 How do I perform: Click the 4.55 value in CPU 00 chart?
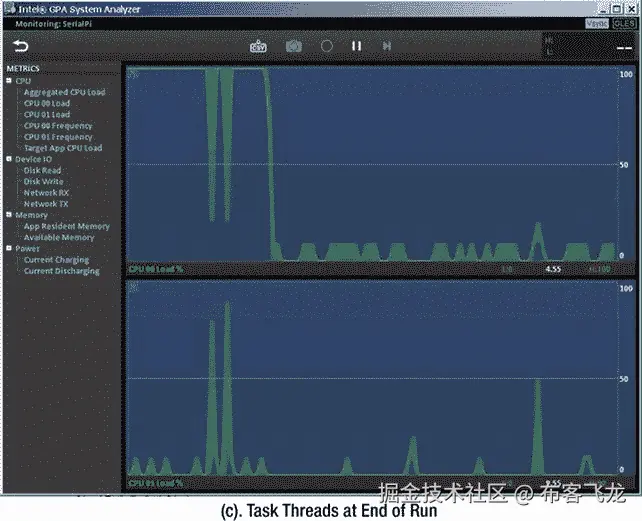click(x=553, y=269)
